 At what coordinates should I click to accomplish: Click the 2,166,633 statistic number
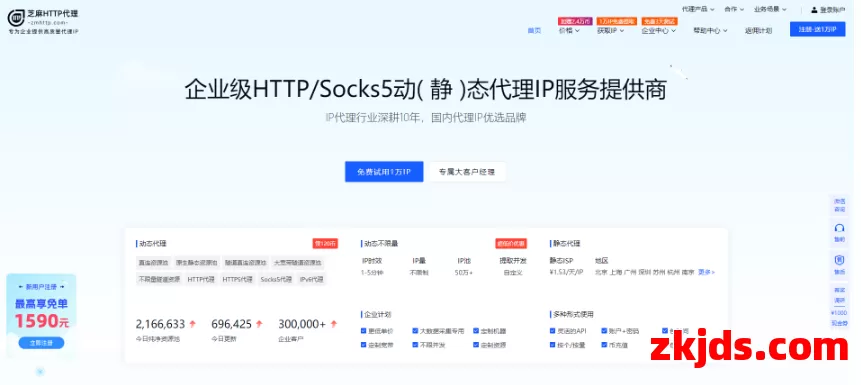tap(160, 324)
